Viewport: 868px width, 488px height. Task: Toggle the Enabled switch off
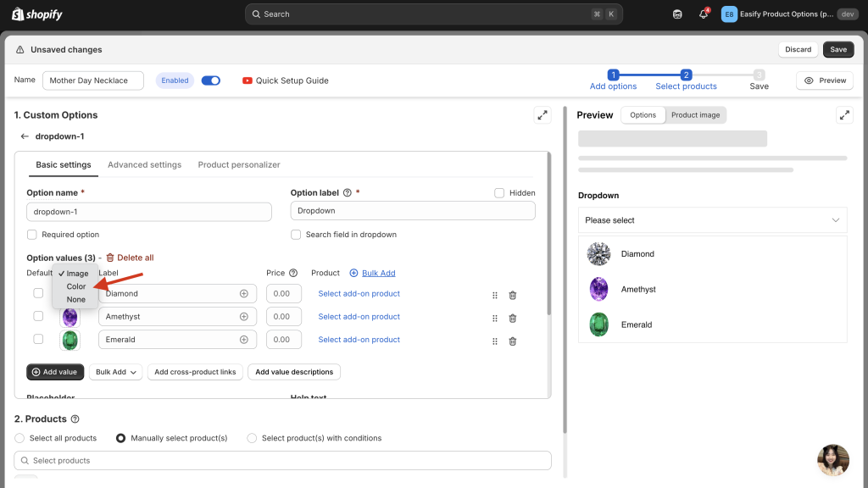click(210, 80)
